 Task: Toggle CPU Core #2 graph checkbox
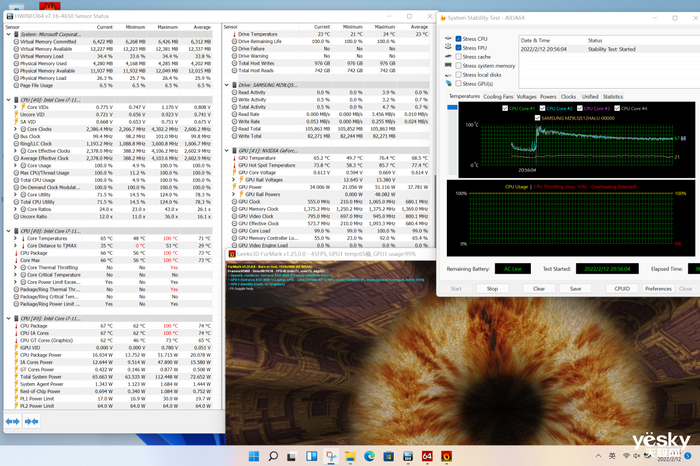click(x=542, y=108)
